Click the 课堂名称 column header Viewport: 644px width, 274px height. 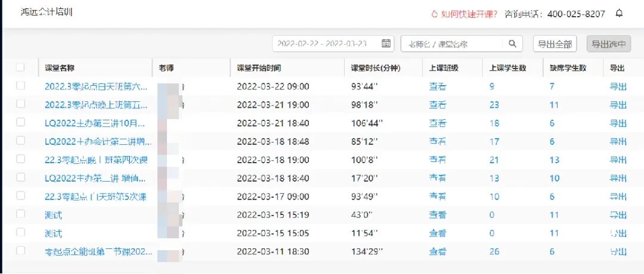60,68
